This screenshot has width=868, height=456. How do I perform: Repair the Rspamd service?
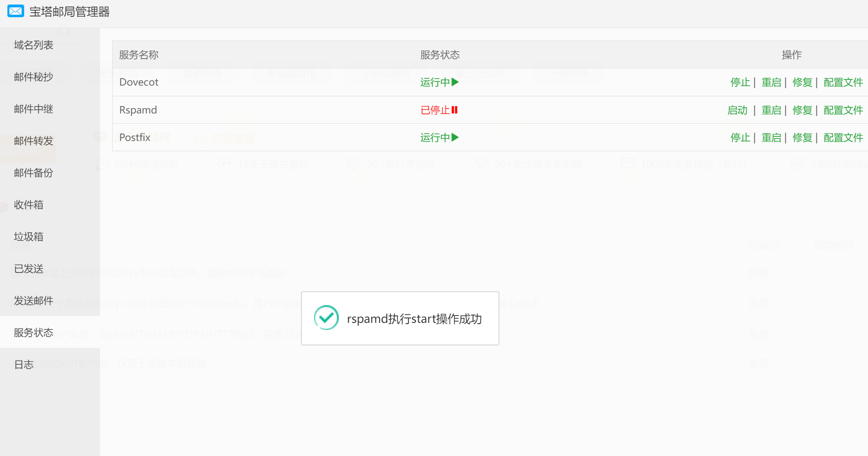(802, 110)
